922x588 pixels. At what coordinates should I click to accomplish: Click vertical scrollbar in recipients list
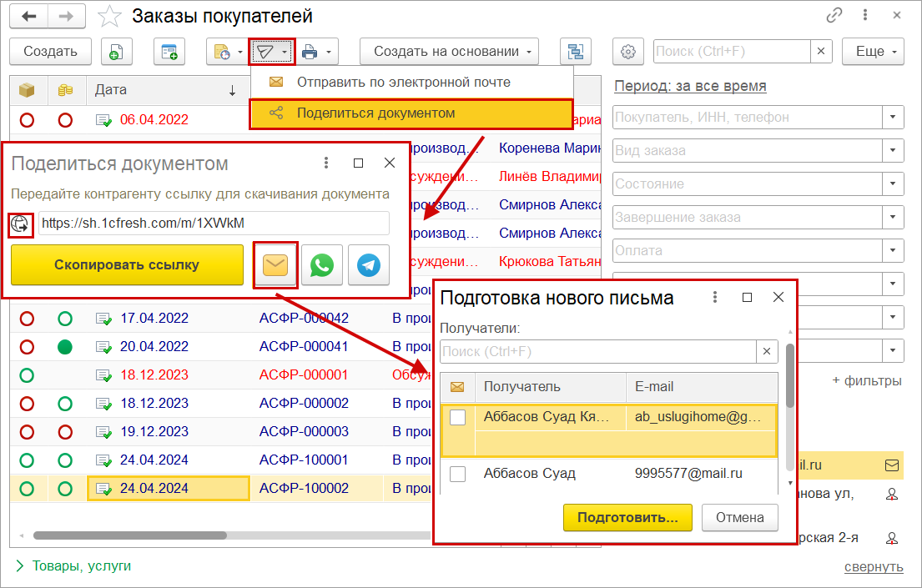(790, 376)
